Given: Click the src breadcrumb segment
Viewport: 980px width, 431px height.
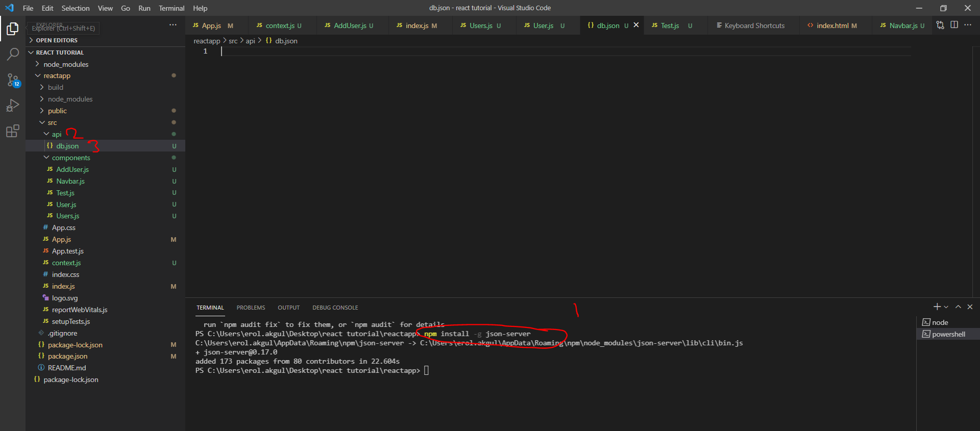Looking at the screenshot, I should 233,41.
